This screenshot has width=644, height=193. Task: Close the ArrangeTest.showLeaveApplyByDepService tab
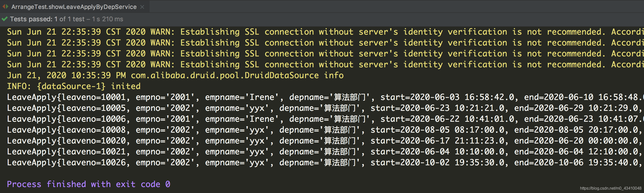[142, 7]
